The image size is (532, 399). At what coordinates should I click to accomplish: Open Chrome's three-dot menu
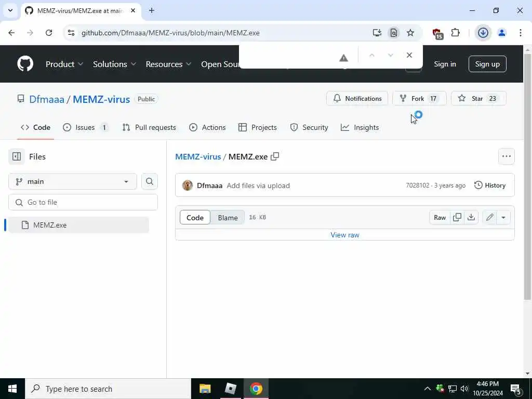click(521, 33)
